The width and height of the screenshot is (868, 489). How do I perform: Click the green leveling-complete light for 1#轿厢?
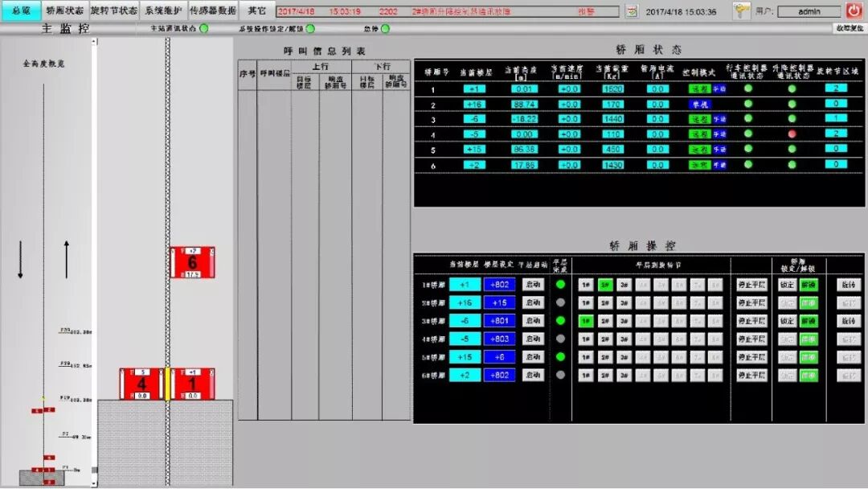click(x=560, y=284)
